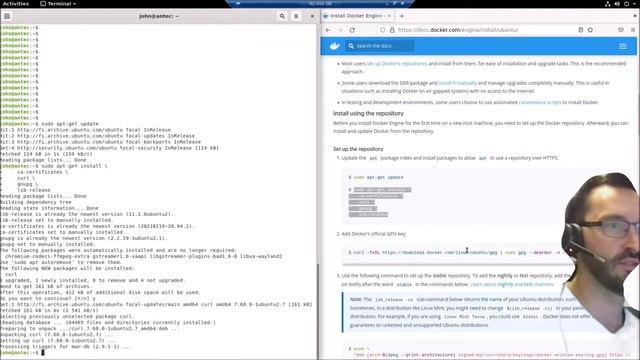
Task: Open the power icon in top bar
Action: click(627, 4)
